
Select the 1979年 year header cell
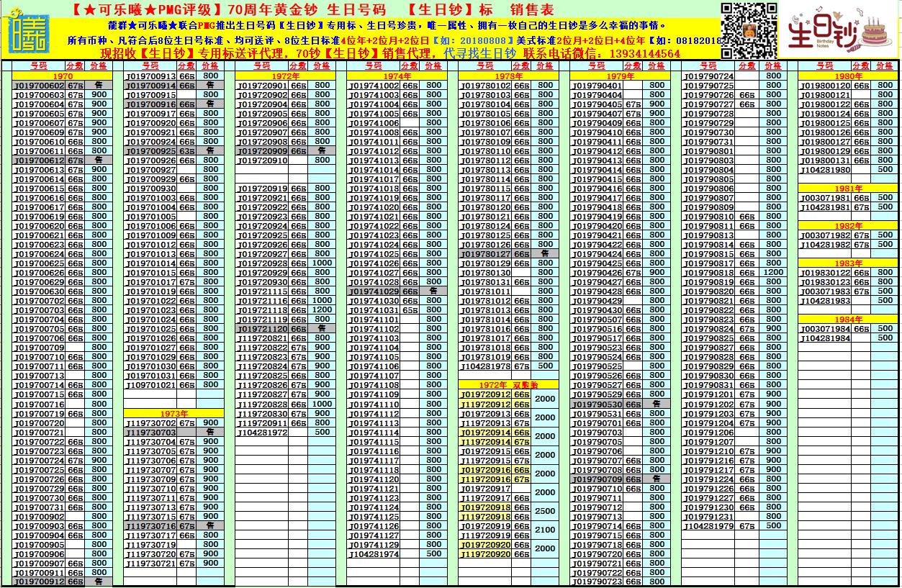(621, 76)
